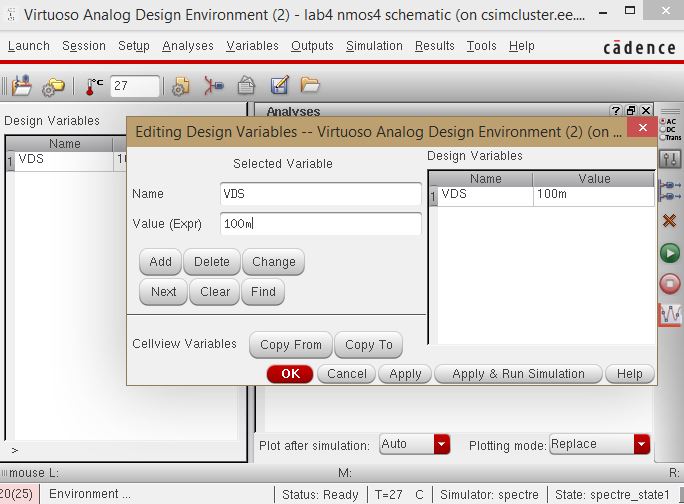Open the Launch menu
This screenshot has height=504, width=684.
[29, 46]
